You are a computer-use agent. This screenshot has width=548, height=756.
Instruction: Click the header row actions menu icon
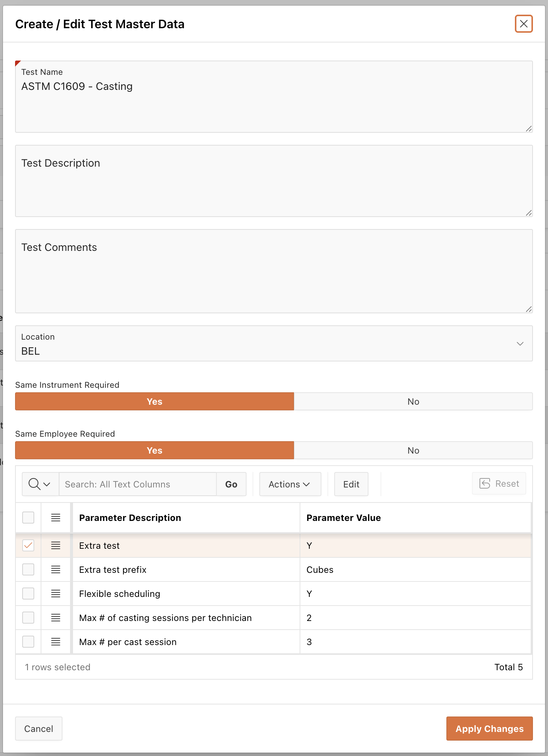pyautogui.click(x=56, y=518)
